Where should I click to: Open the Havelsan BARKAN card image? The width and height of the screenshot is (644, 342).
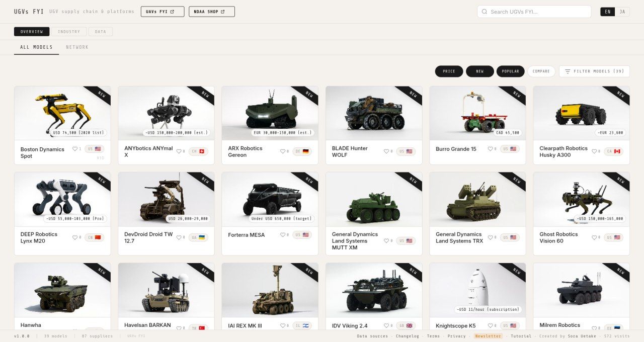pyautogui.click(x=166, y=290)
